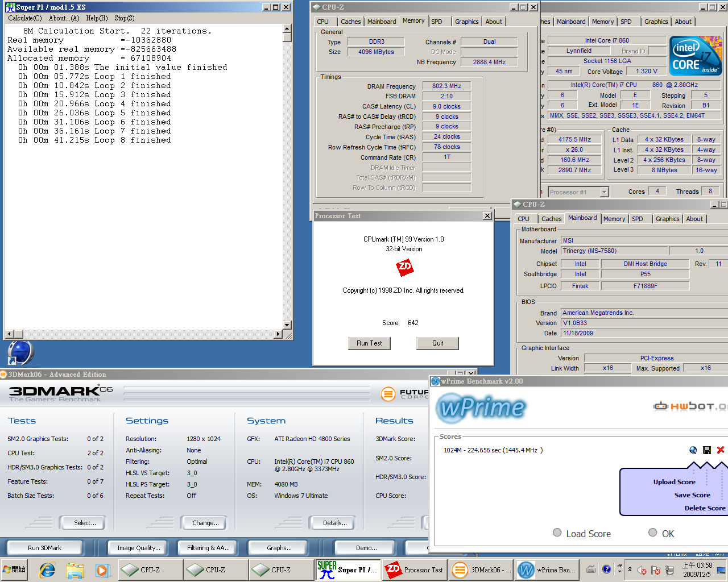Click the Futuremark logo icon in 3DMark06

[x=388, y=394]
